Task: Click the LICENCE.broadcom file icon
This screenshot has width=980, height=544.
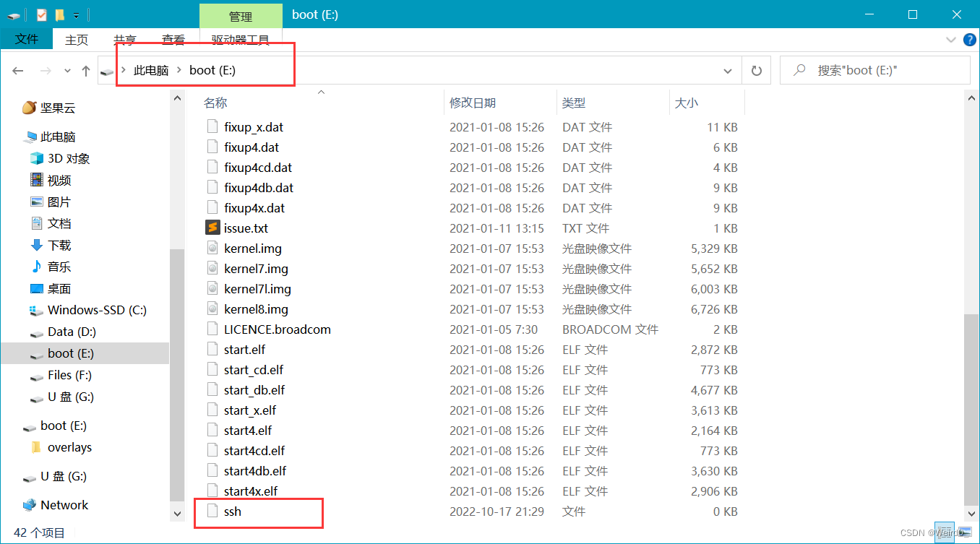Action: (x=212, y=329)
